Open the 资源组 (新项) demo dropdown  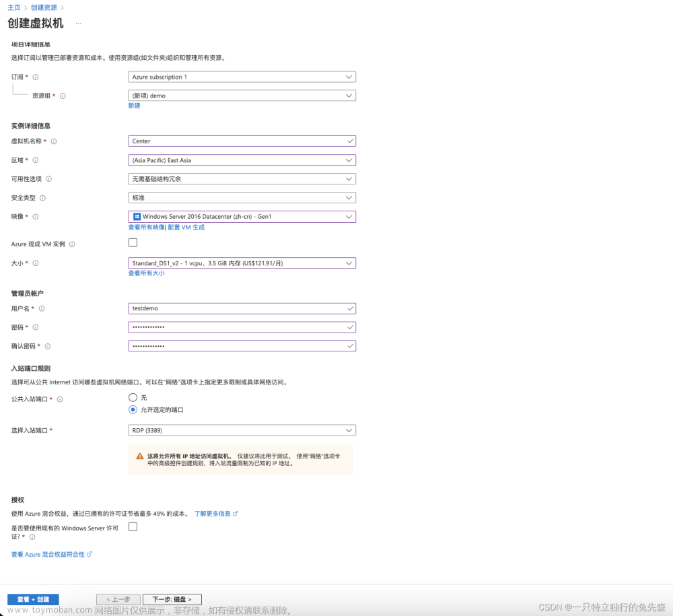(x=242, y=96)
